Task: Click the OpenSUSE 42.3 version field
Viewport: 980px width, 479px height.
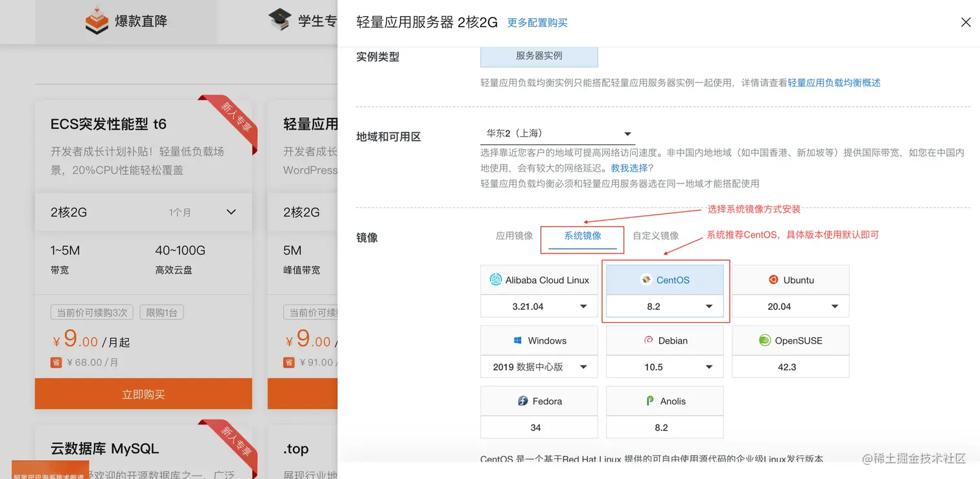Action: pos(791,367)
